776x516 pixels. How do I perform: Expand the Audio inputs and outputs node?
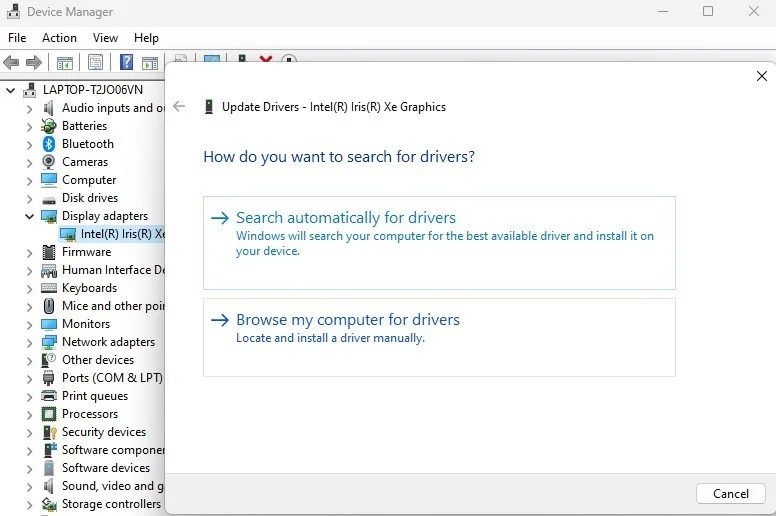click(x=29, y=108)
